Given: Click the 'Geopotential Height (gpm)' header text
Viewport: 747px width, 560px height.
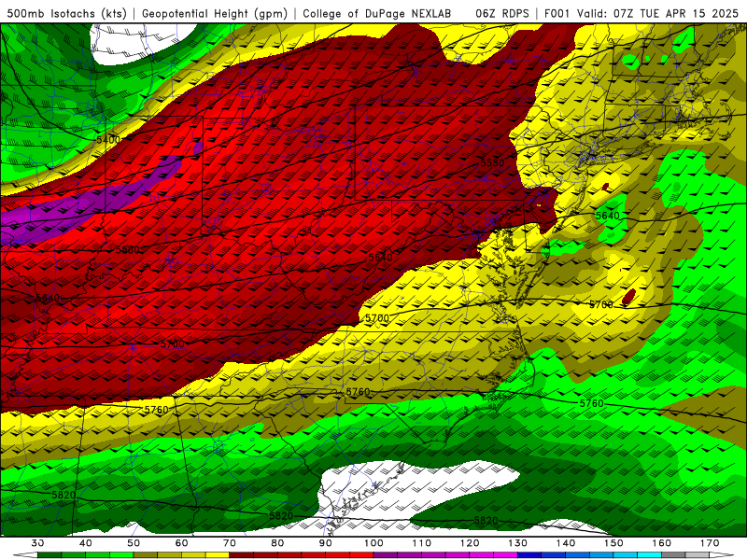Looking at the screenshot, I should coord(215,14).
